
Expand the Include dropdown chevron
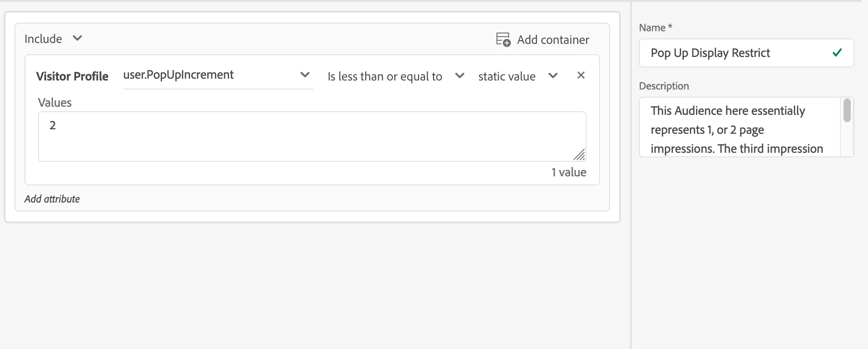coord(77,38)
